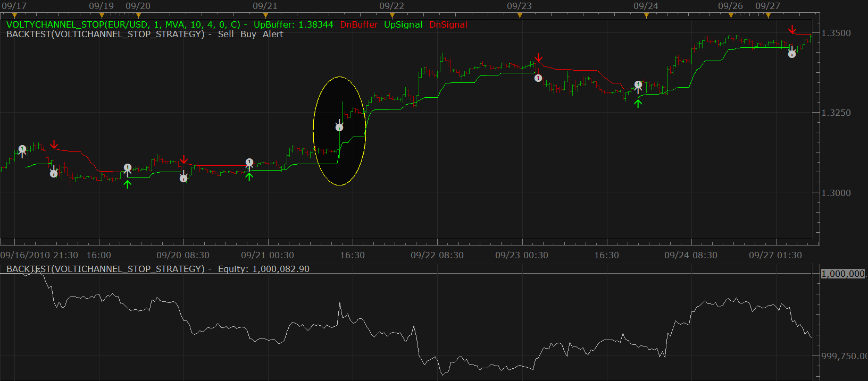The image size is (868, 381).
Task: Click the 09/20 session marker triangle
Action: [x=138, y=15]
